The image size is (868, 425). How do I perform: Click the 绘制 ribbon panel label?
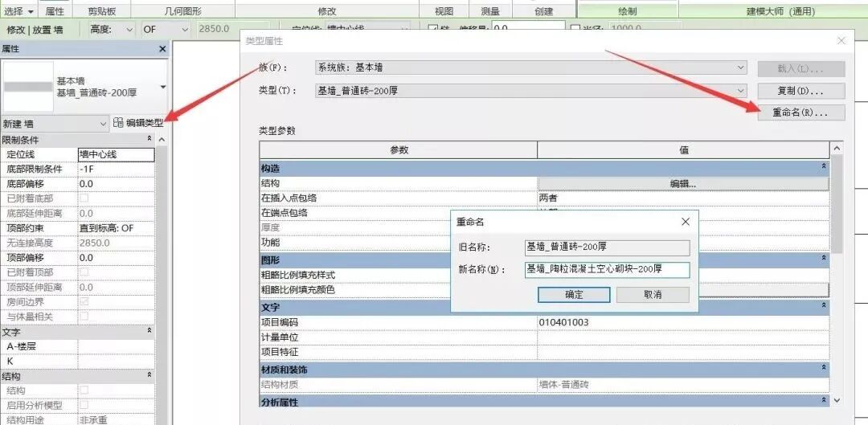tap(627, 11)
